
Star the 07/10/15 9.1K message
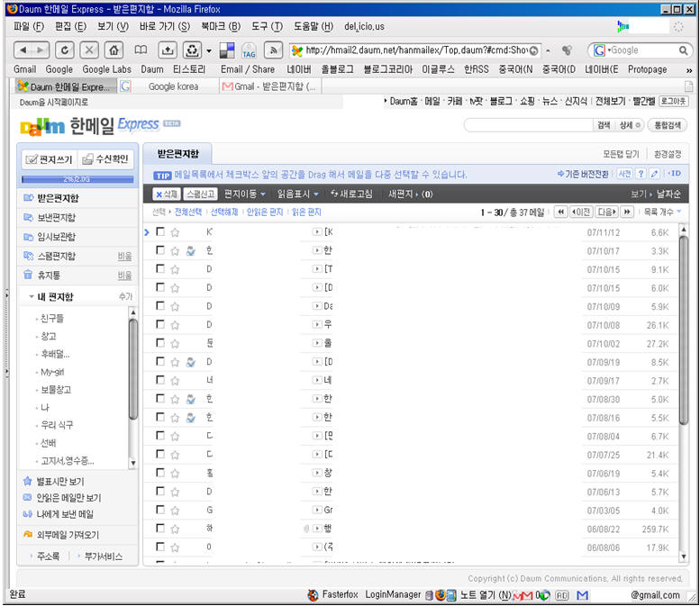coord(175,269)
